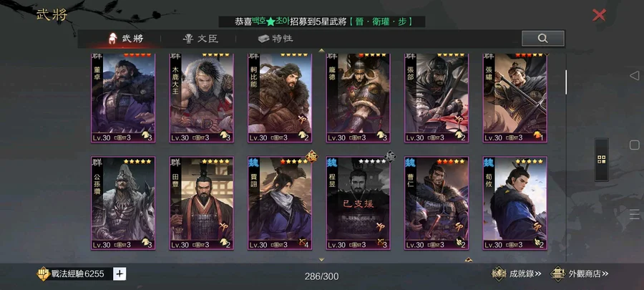Close the generals screen with red X
Viewport: 644px width, 290px height.
pos(599,15)
